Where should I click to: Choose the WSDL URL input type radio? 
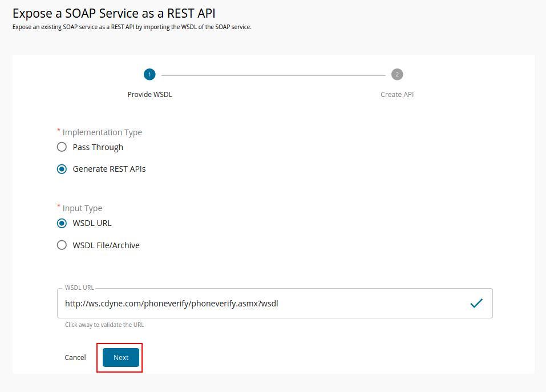(62, 223)
